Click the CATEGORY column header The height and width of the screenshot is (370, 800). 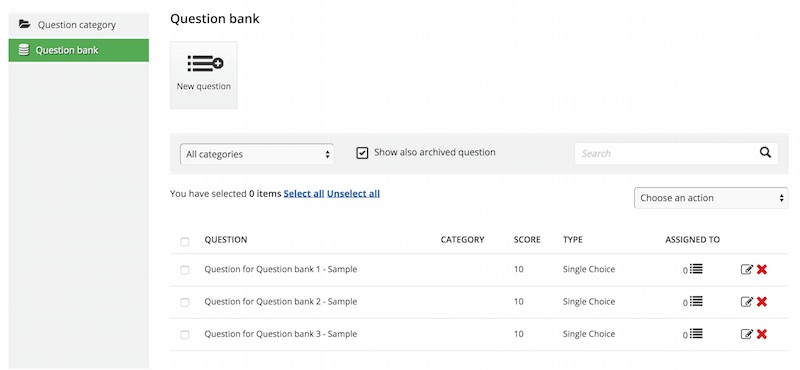pyautogui.click(x=462, y=239)
